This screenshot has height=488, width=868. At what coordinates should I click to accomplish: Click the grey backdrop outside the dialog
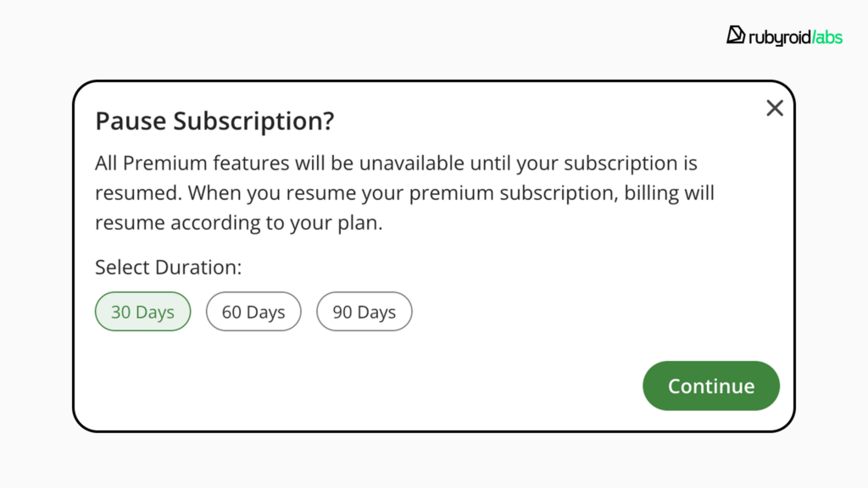pos(424,462)
